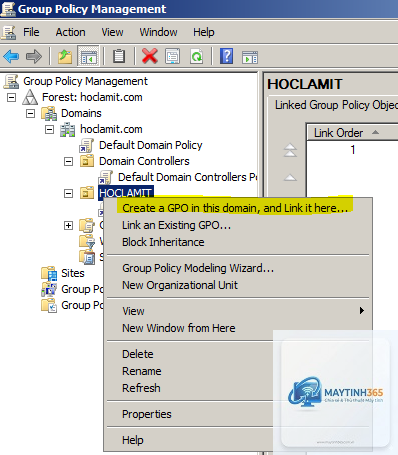The image size is (398, 455).
Task: Choose Refresh in context menu
Action: [x=238, y=388]
